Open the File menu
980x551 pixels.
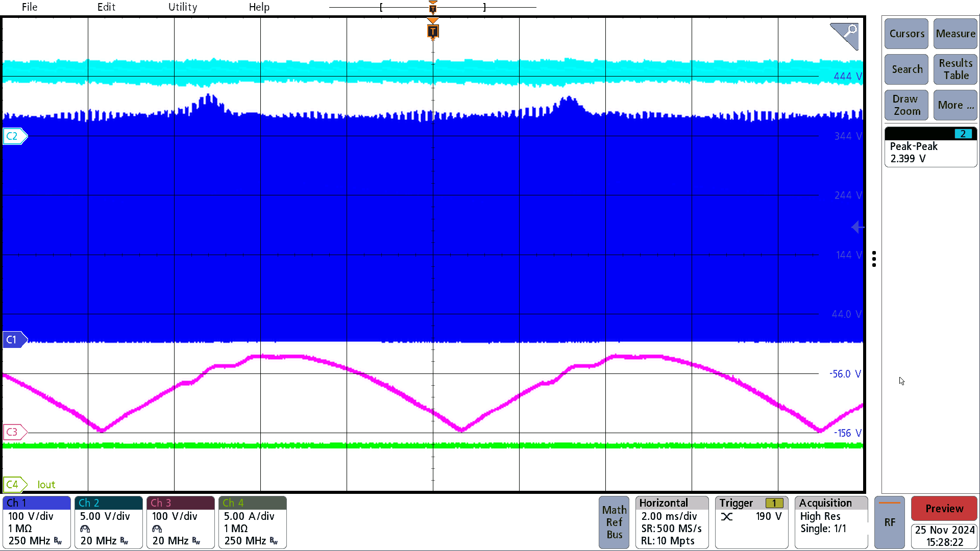click(x=30, y=7)
